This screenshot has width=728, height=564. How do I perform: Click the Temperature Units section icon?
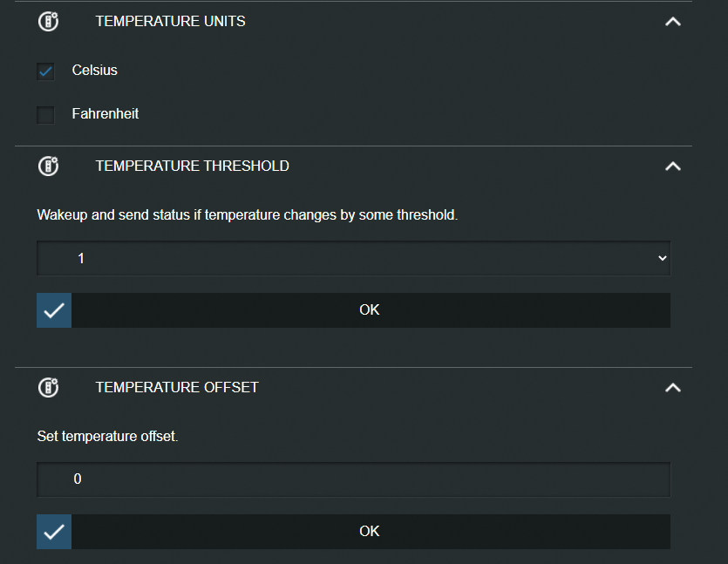point(48,21)
